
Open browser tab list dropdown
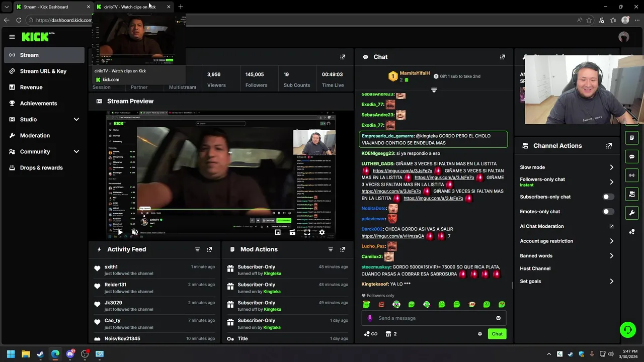[7, 7]
